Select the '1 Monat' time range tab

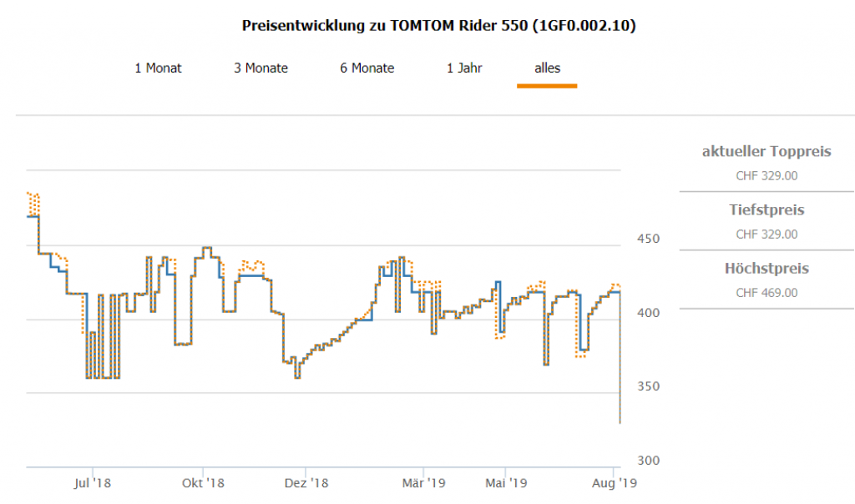(158, 68)
